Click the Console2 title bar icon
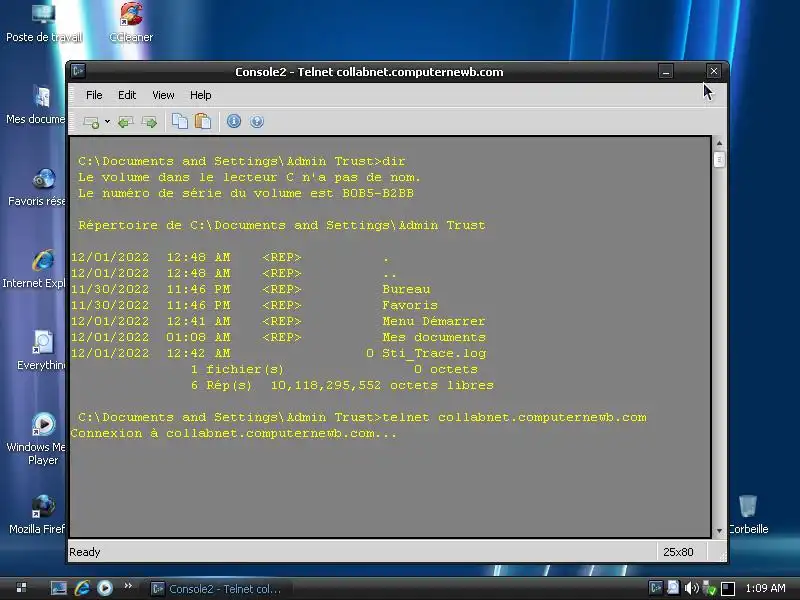This screenshot has height=600, width=800. pos(78,71)
